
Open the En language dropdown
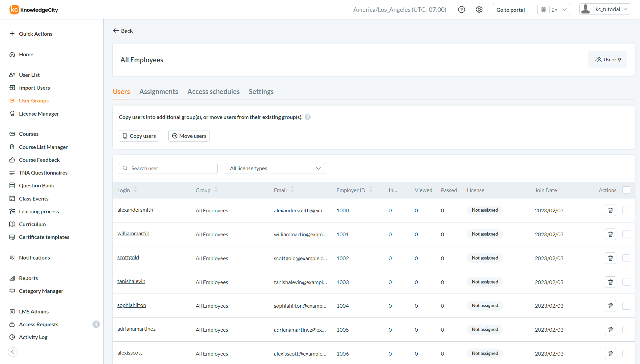(554, 10)
